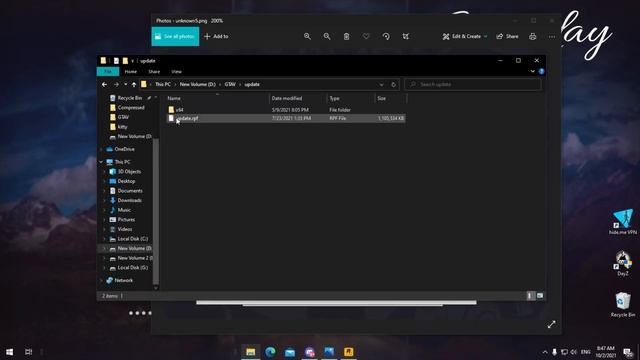640x360 pixels.
Task: Switch to large icons view layout
Action: 540,296
